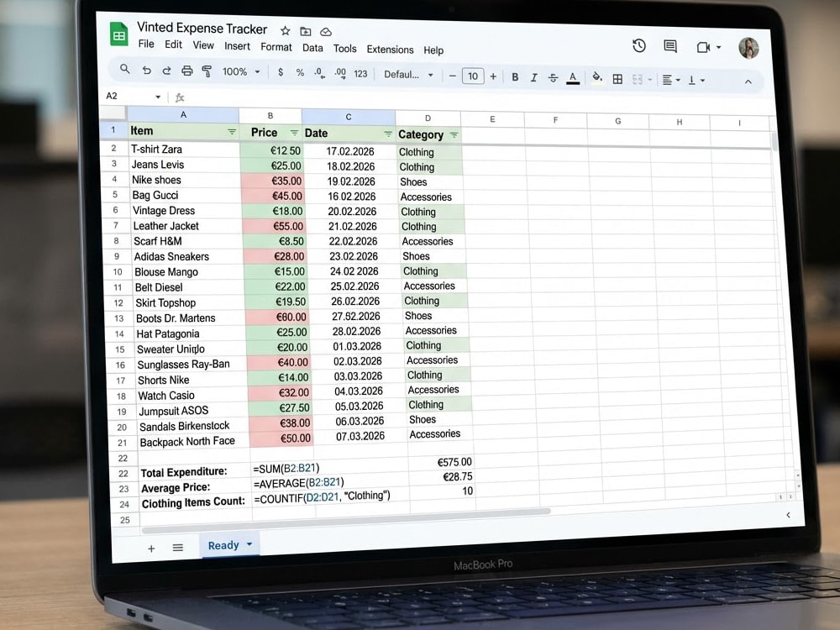Star the Vinted Expense Tracker document
The image size is (840, 630).
(286, 30)
